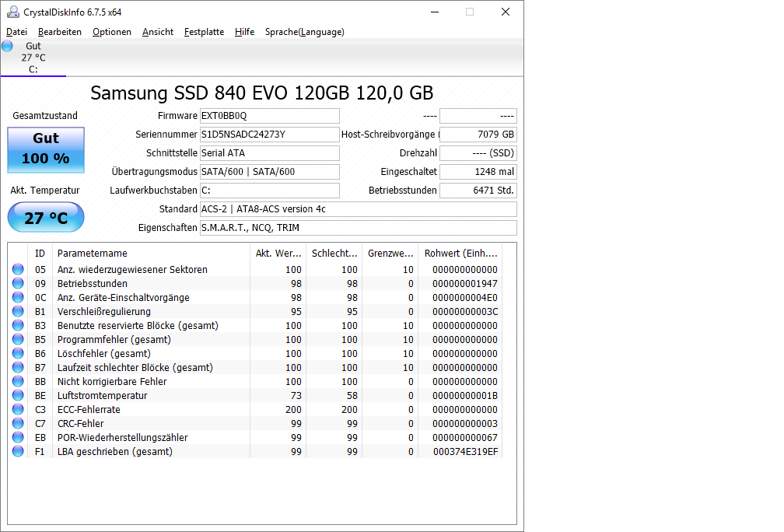784x532 pixels.
Task: Click status orb for Programmfehler row
Action: 18,339
